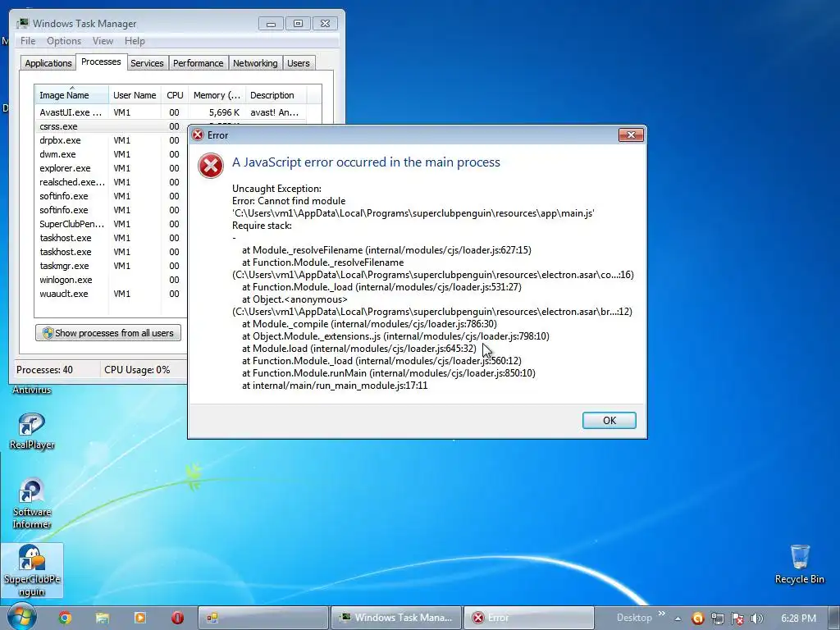Select the Software Informer desktop shortcut
The image size is (840, 630).
(x=32, y=503)
